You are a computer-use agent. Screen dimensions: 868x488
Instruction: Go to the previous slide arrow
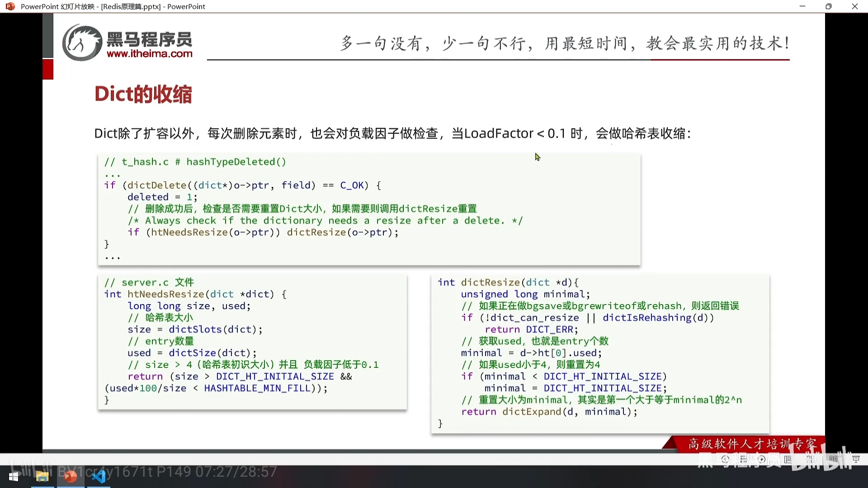(x=725, y=459)
